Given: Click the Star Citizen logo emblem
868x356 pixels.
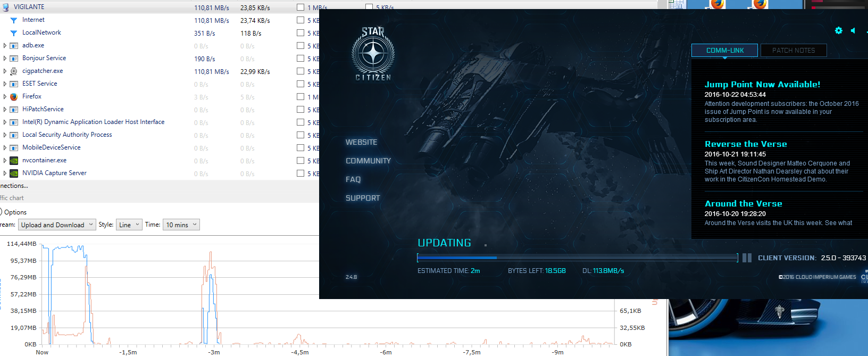Looking at the screenshot, I should (x=373, y=54).
